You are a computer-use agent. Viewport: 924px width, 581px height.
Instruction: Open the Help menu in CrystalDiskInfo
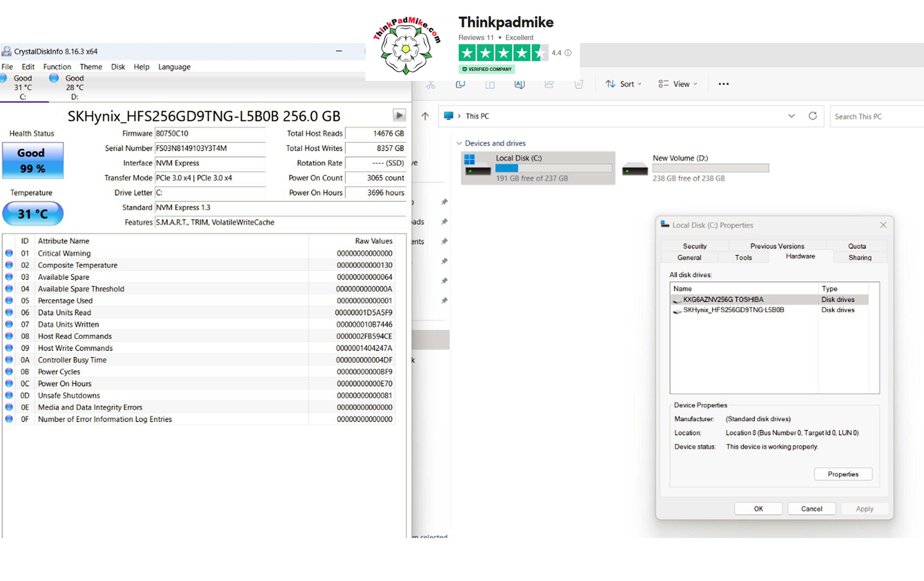pos(141,67)
